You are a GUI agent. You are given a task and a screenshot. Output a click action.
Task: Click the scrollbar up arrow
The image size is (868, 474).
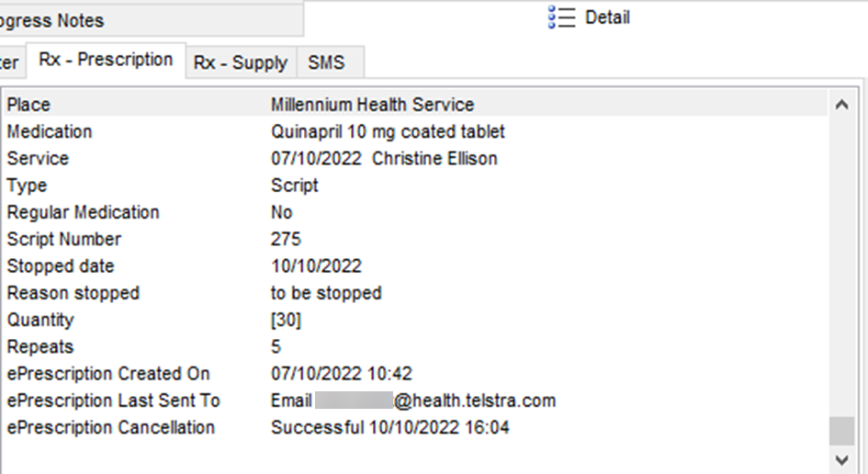click(841, 105)
